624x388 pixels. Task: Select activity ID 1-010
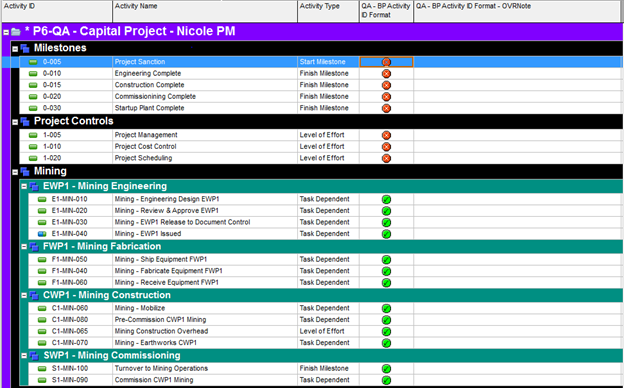[x=52, y=146]
